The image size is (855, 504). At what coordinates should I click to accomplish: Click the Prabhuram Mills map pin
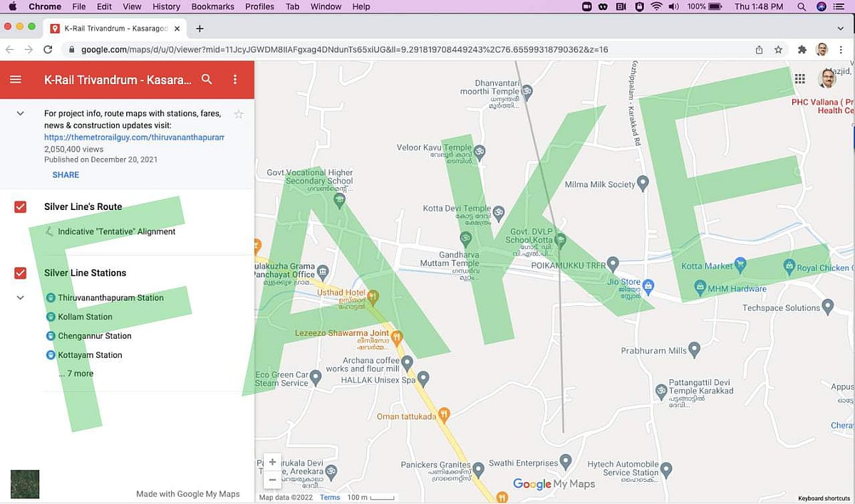[x=695, y=350]
